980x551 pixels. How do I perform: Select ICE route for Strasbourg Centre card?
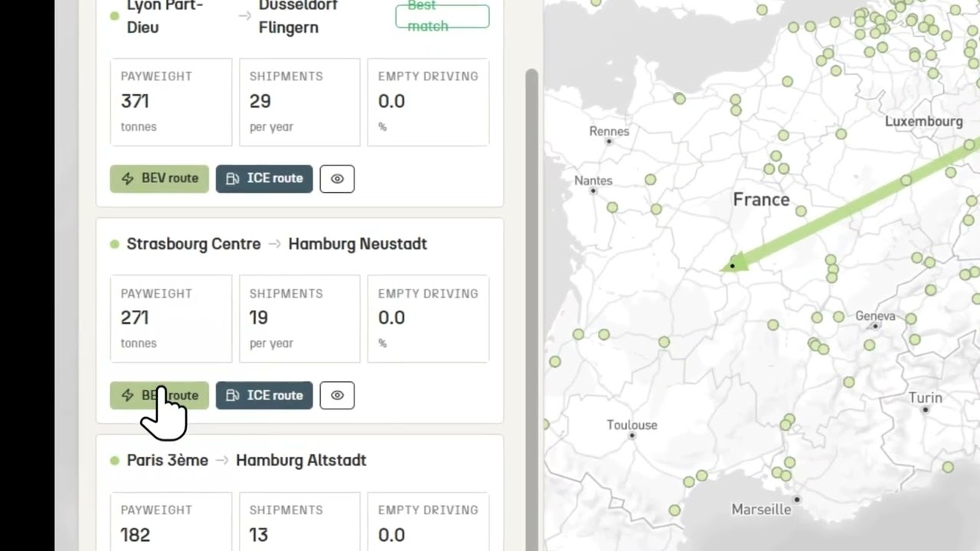click(264, 395)
